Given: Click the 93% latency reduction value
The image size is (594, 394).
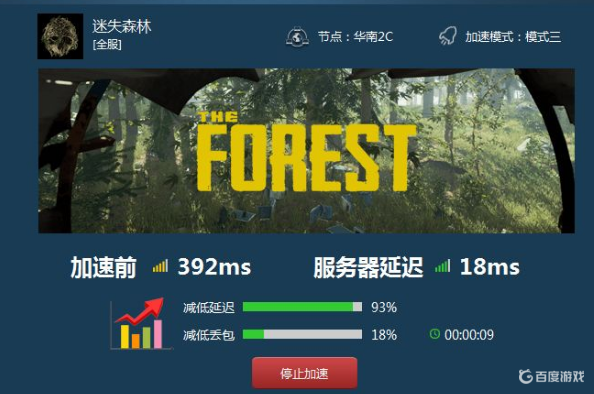Looking at the screenshot, I should point(384,307).
